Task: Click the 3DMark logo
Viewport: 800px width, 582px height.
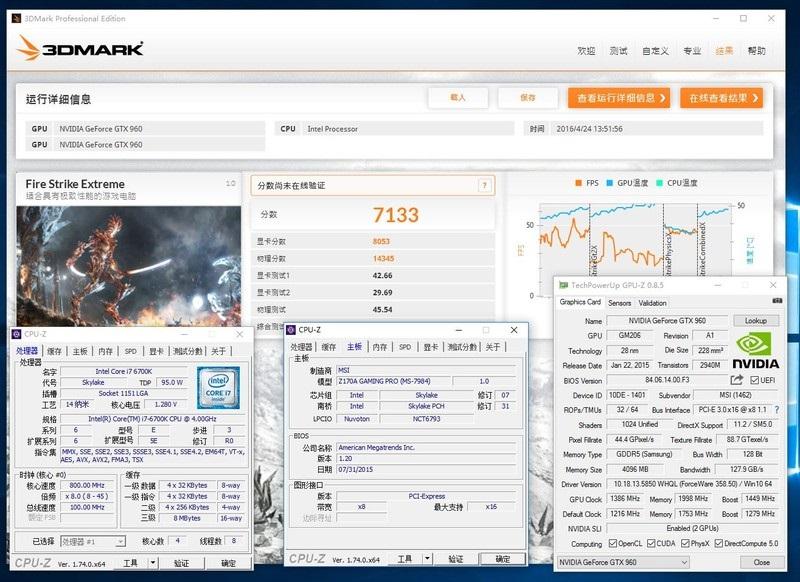Action: click(81, 48)
